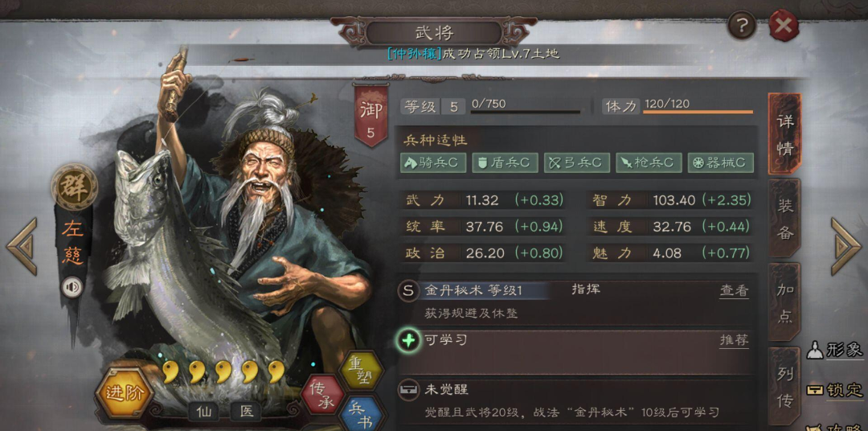868x431 pixels.
Task: Add a skill via green plus icon
Action: [408, 339]
